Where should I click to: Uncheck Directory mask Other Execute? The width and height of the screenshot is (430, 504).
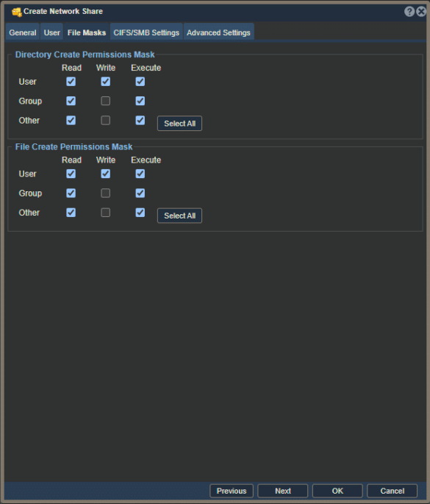(140, 121)
